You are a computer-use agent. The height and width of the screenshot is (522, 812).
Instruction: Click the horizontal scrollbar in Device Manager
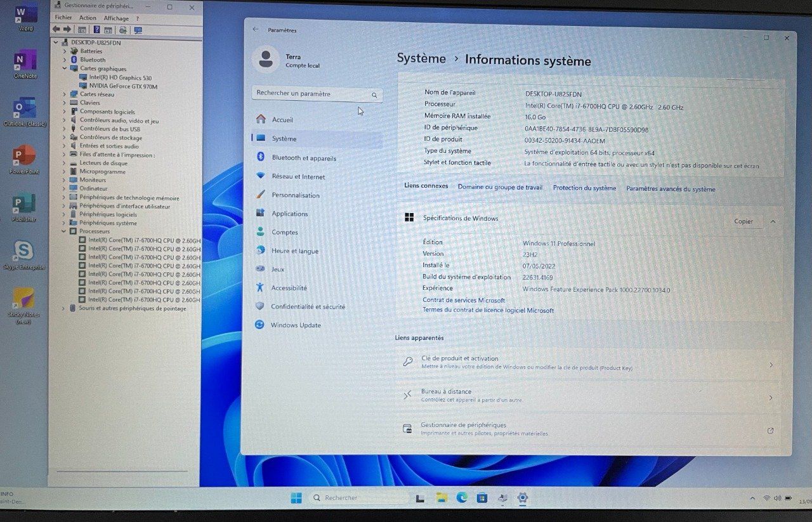click(122, 471)
